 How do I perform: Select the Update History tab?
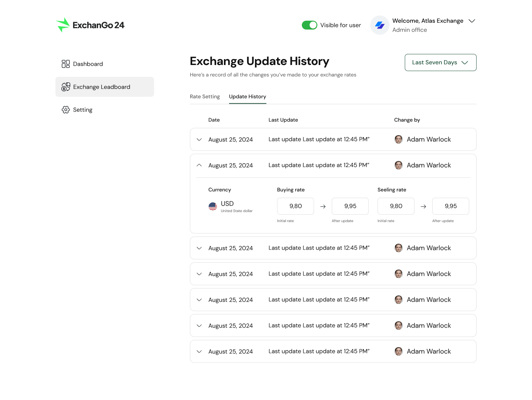[x=247, y=96]
